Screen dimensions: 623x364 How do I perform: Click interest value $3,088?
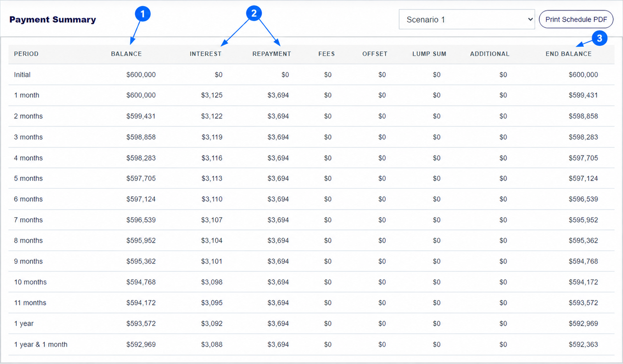click(x=212, y=345)
